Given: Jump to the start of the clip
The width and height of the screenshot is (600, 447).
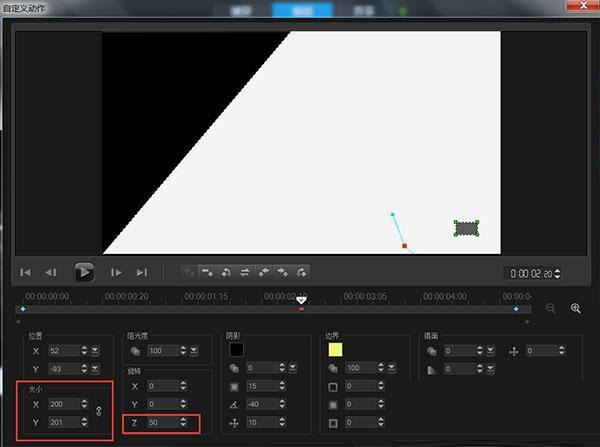Looking at the screenshot, I should pos(25,272).
